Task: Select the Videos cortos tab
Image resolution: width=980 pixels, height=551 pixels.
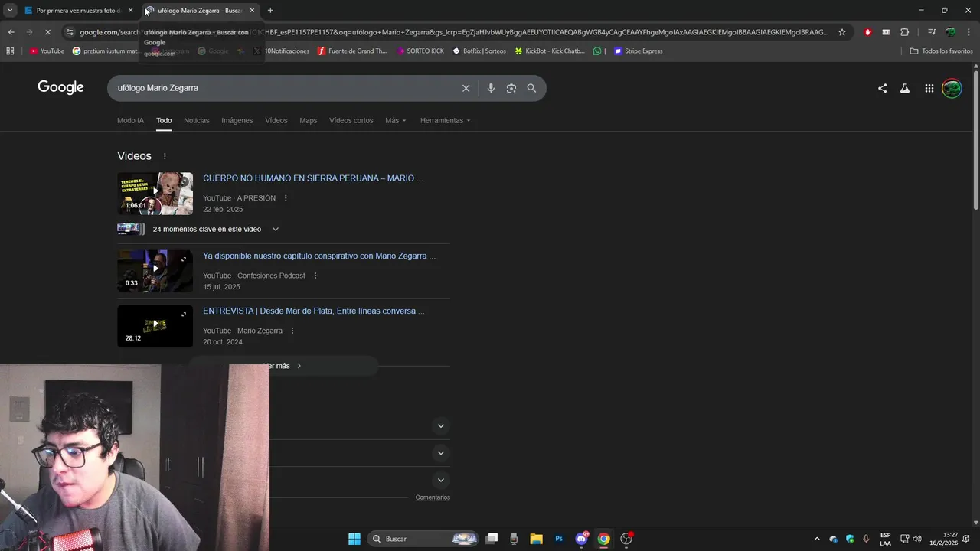Action: [x=351, y=120]
